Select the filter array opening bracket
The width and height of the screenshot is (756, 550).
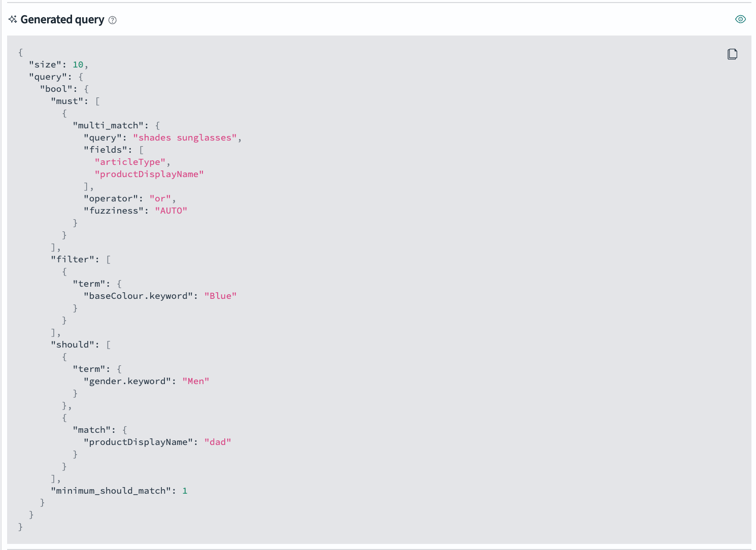coord(108,259)
